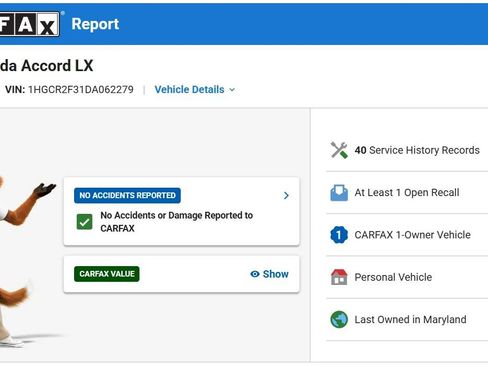The height and width of the screenshot is (366, 488).
Task: Select the CARFAX 1-Owner Vehicle row
Action: click(x=407, y=235)
